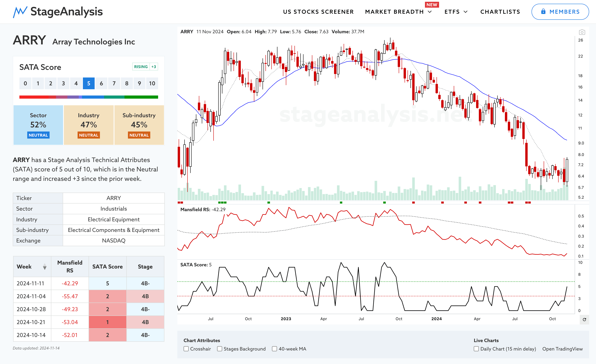Click the SATA Score: 5 chart label
This screenshot has height=364, width=596.
pos(196,265)
